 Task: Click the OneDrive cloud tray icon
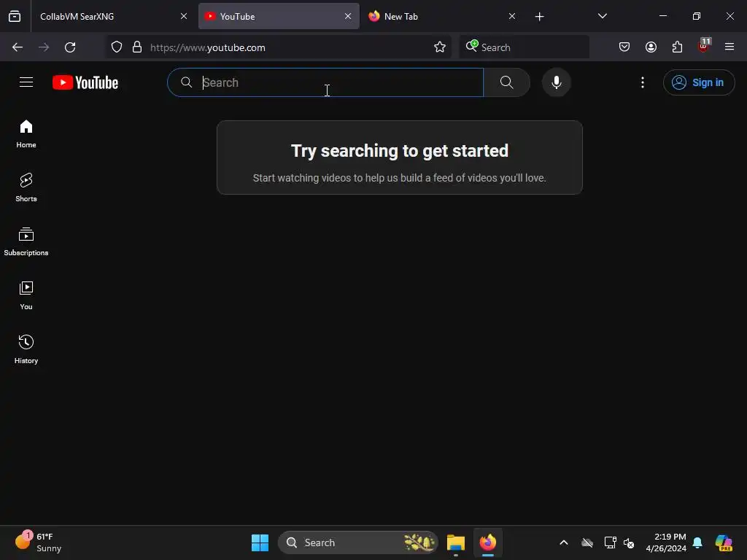[587, 542]
